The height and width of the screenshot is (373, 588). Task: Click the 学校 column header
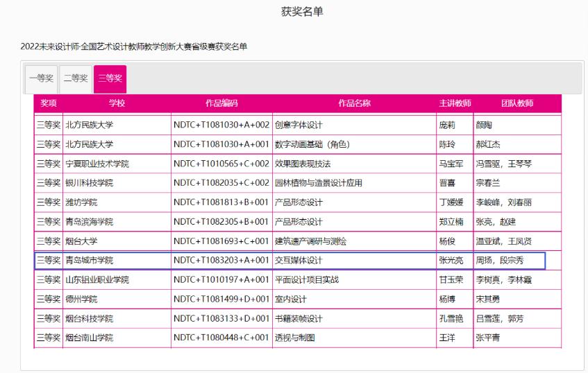click(x=117, y=103)
